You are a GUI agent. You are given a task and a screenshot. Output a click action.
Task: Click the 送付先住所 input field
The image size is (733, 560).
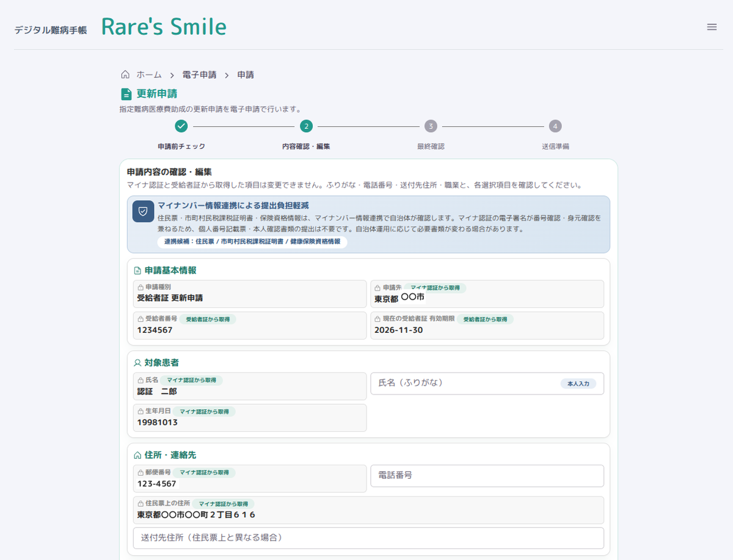368,538
